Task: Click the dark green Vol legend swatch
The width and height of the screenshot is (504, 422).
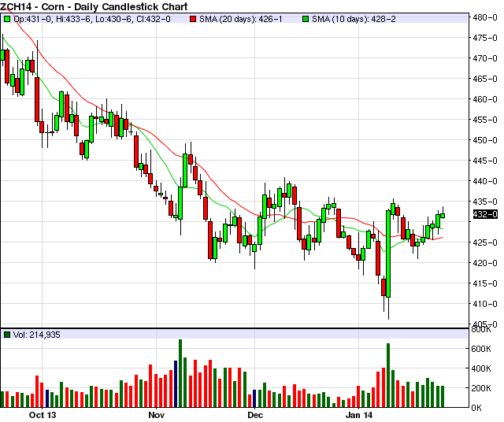Action: pos(7,335)
